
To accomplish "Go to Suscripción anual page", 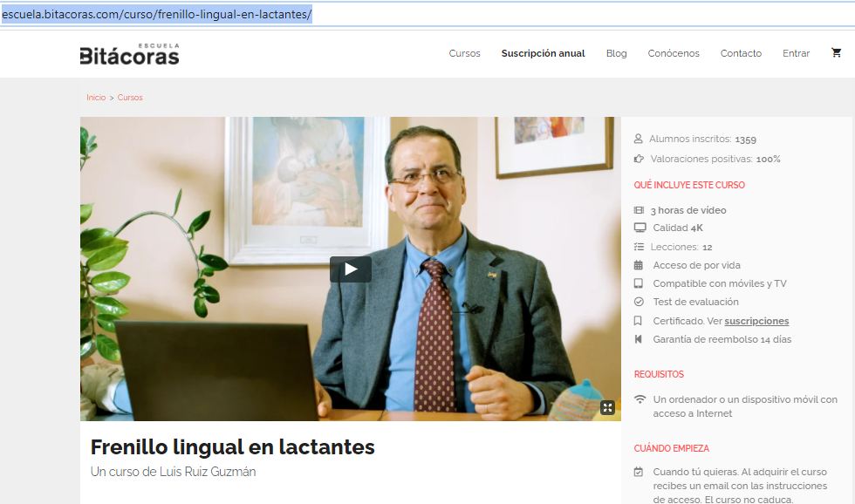I will click(543, 53).
